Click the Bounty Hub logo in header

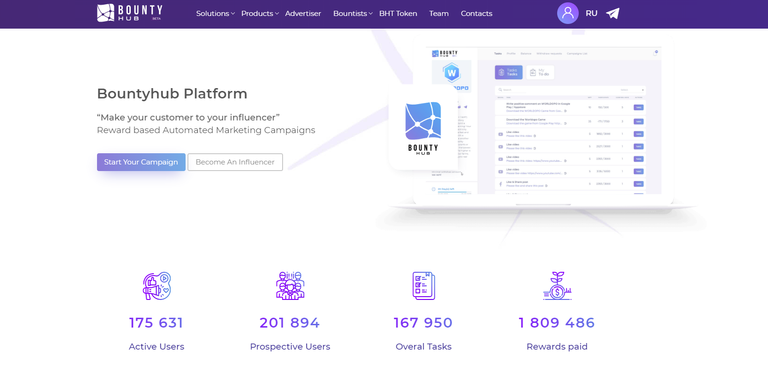130,13
